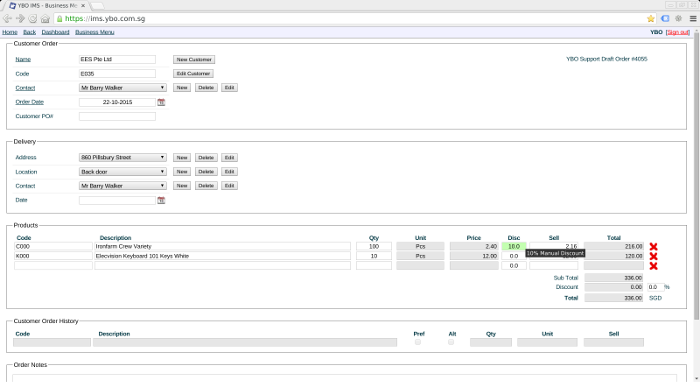Delete the Back door delivery location
This screenshot has width=700, height=382.
tap(206, 172)
